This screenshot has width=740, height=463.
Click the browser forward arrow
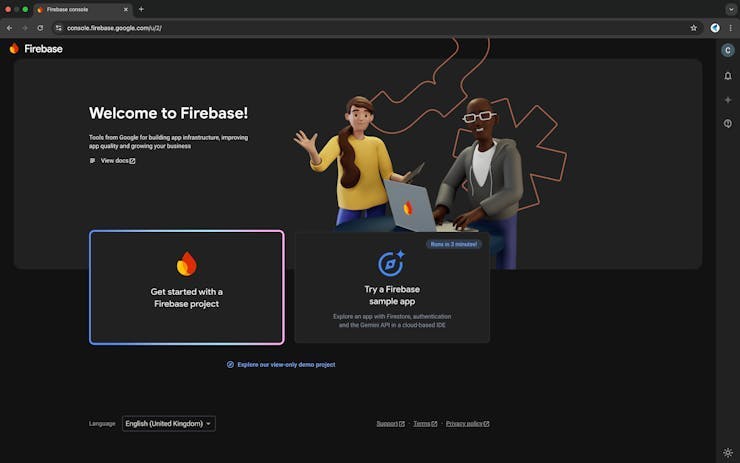pos(25,28)
